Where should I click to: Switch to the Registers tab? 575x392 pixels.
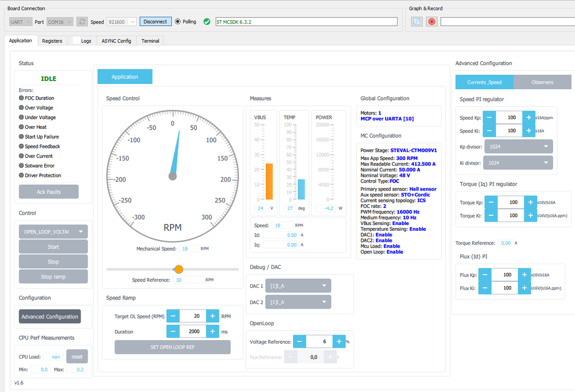(52, 41)
